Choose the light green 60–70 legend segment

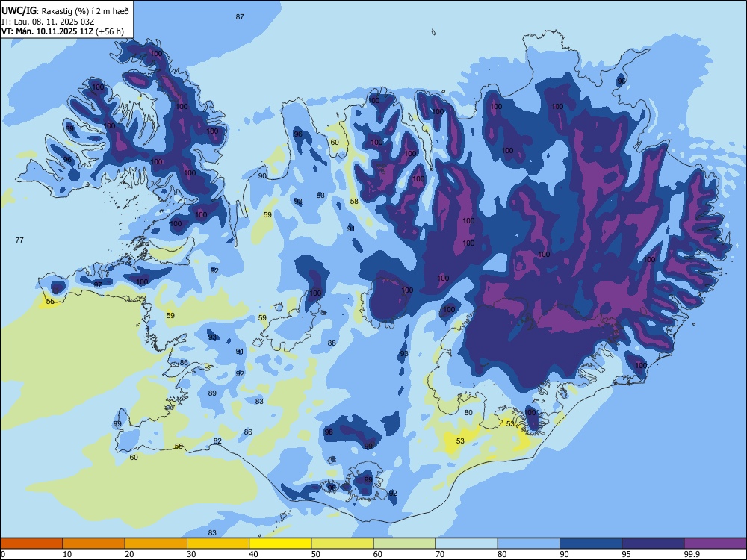click(404, 544)
